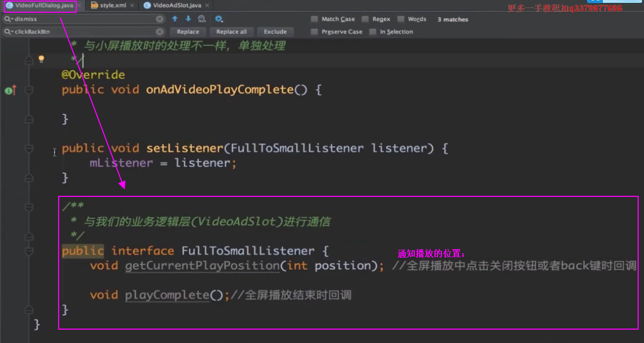644x343 pixels.
Task: Collapse the onAdVideoPlayComplete method fold marker
Action: [x=29, y=90]
